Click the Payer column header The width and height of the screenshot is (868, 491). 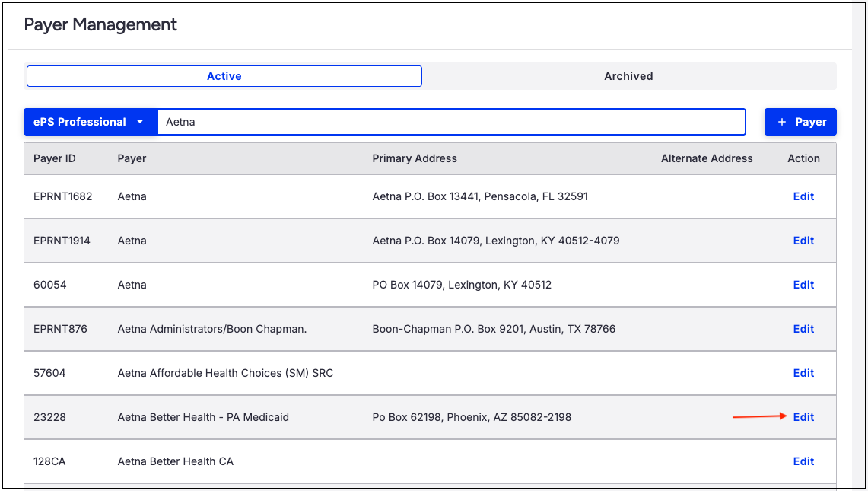click(x=132, y=158)
